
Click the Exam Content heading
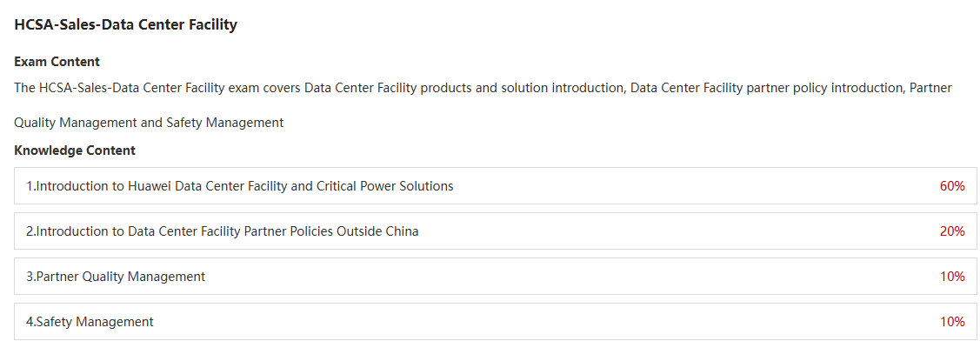pos(57,62)
